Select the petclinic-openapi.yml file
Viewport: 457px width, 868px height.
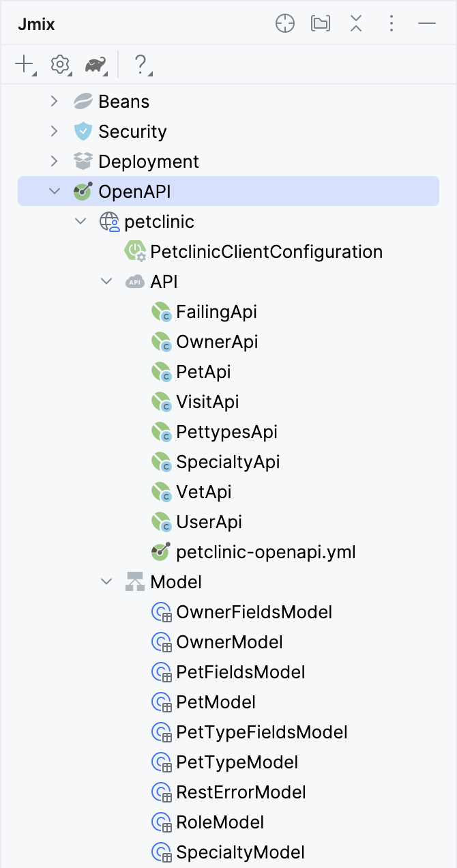click(266, 552)
